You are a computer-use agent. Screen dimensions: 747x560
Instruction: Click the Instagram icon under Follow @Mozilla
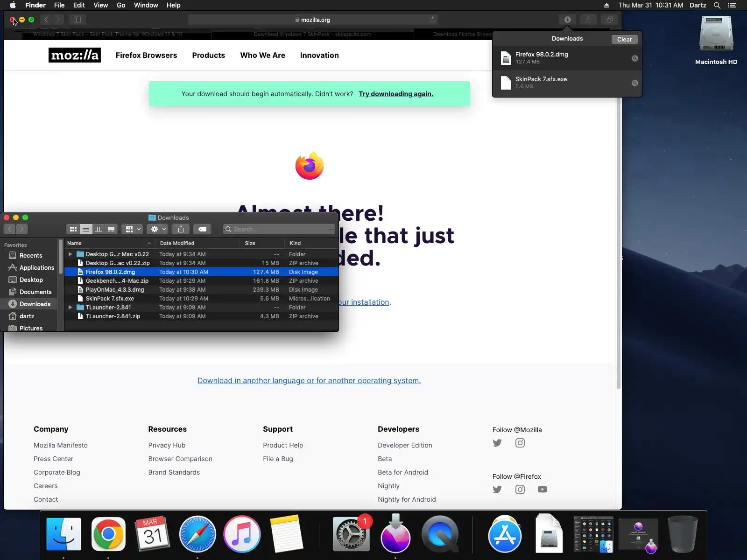click(x=520, y=443)
